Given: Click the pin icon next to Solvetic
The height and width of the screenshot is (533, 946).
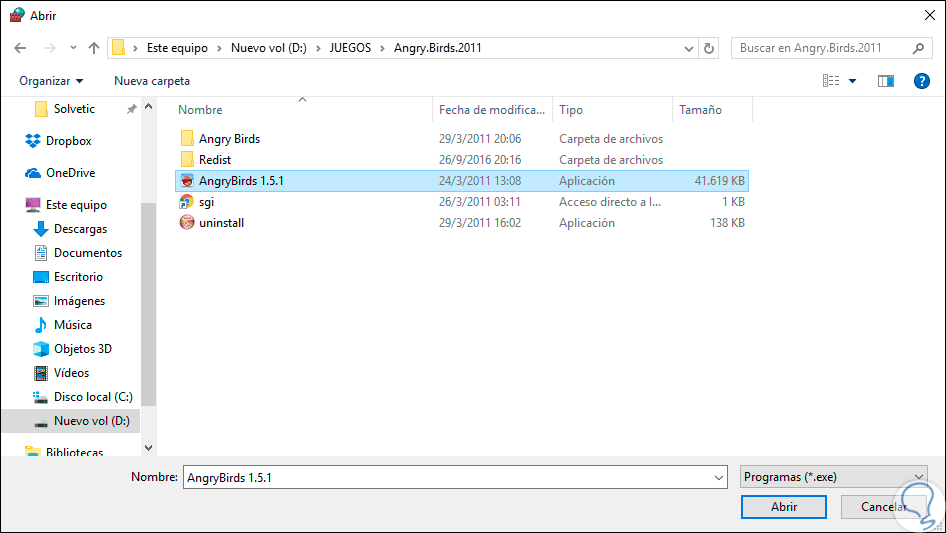Looking at the screenshot, I should coord(131,109).
